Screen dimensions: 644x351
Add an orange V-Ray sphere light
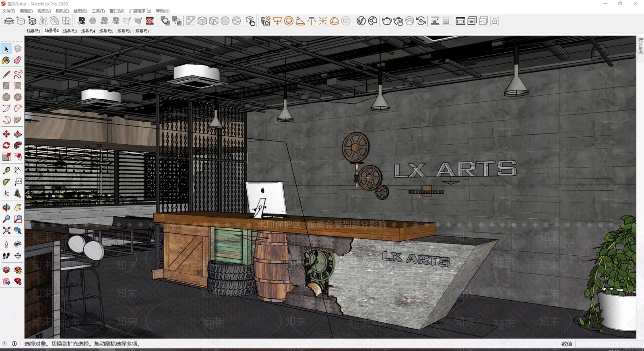click(x=289, y=21)
